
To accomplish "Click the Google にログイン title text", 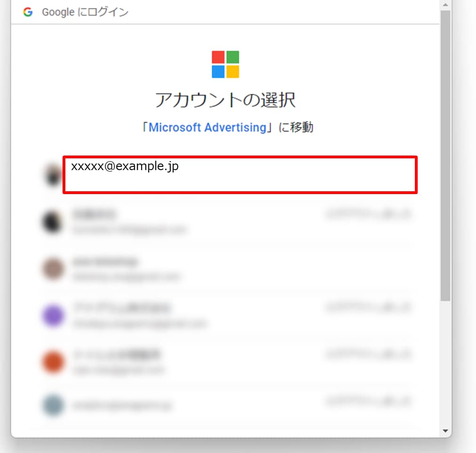I will coord(85,12).
